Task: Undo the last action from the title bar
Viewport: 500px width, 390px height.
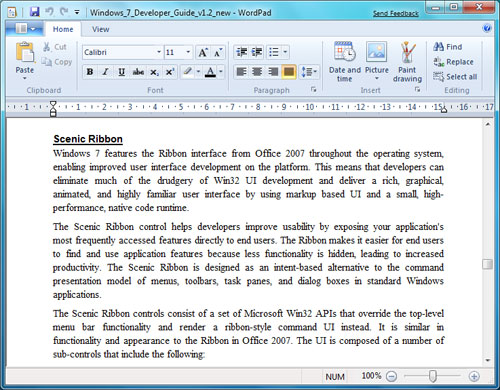Action: click(49, 12)
